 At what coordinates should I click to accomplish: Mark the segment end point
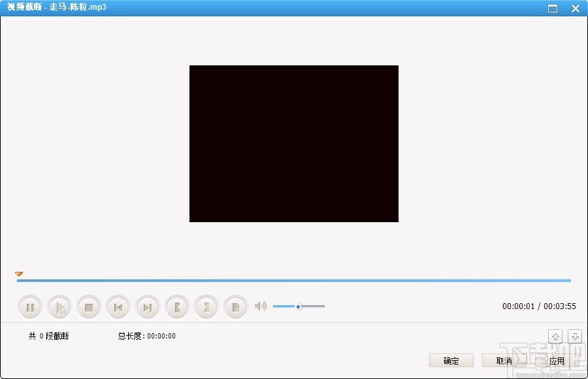(x=206, y=306)
